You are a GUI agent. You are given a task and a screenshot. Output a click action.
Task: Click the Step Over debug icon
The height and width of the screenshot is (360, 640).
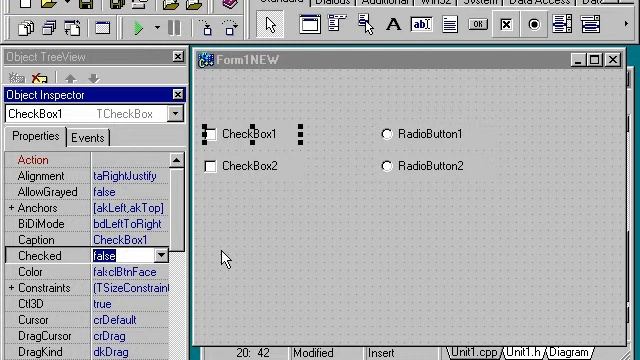pos(230,28)
